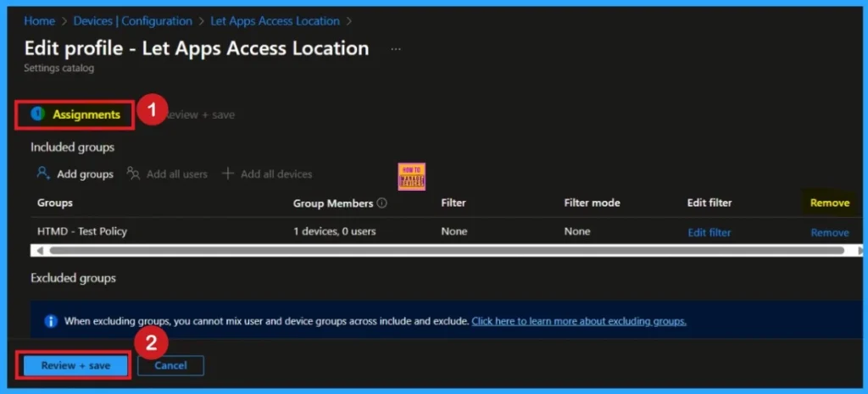Click the info icon beside Group Members
Screen dimensions: 868x394
[x=381, y=203]
